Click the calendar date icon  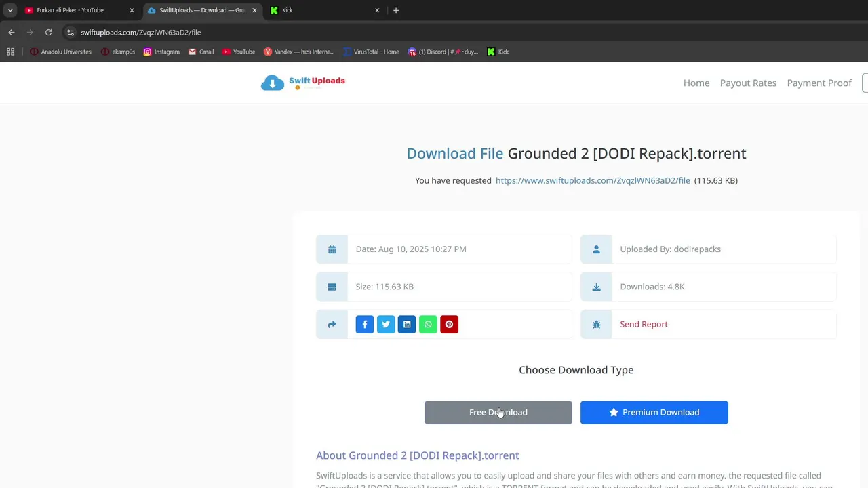pyautogui.click(x=332, y=249)
